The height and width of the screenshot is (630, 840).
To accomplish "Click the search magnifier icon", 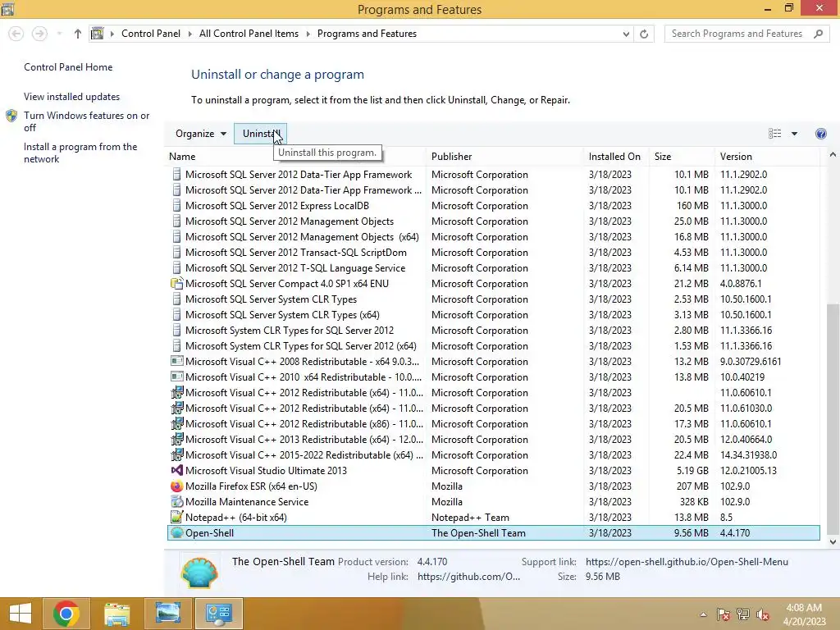I will coord(818,34).
